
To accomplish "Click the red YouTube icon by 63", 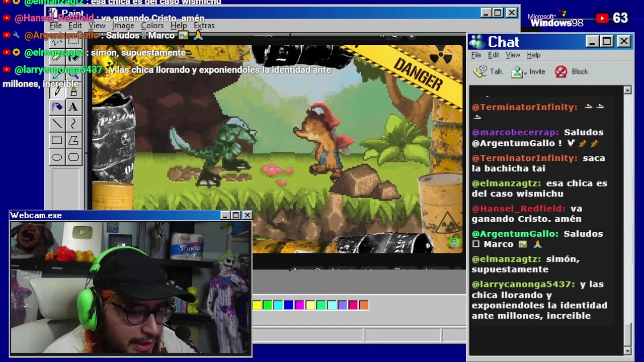I will pyautogui.click(x=602, y=19).
